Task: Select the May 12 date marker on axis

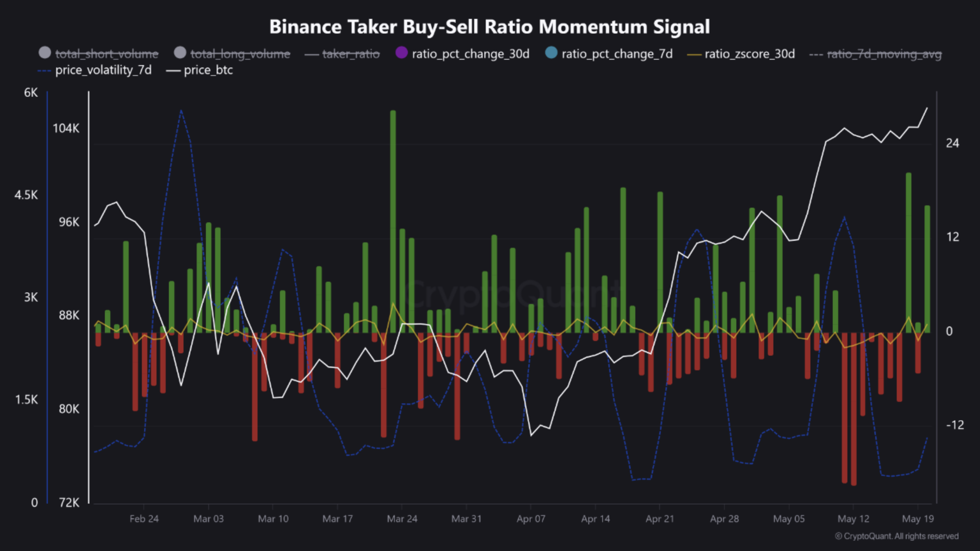Action: tap(853, 519)
